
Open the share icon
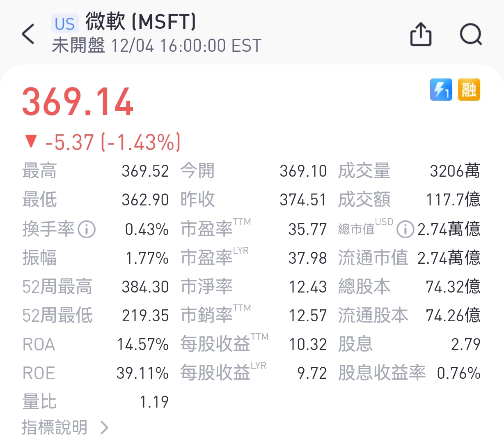[x=421, y=34]
